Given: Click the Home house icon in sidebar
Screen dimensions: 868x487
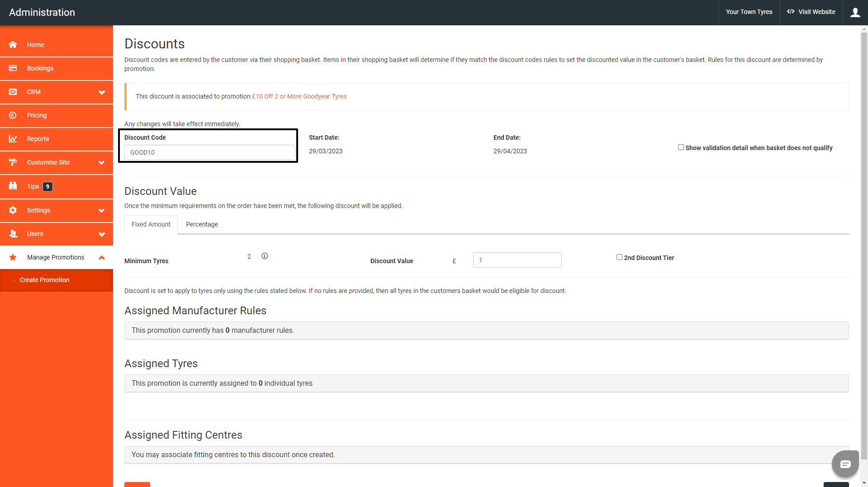Looking at the screenshot, I should 13,44.
